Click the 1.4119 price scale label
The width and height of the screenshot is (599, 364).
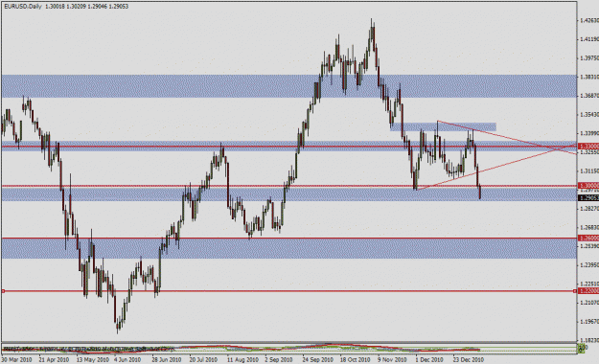[589, 39]
